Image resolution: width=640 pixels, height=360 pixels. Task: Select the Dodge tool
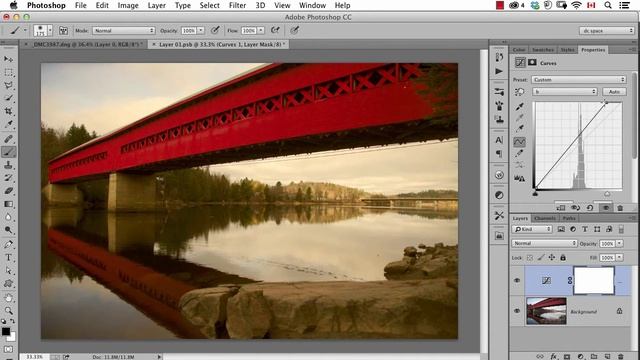8,230
